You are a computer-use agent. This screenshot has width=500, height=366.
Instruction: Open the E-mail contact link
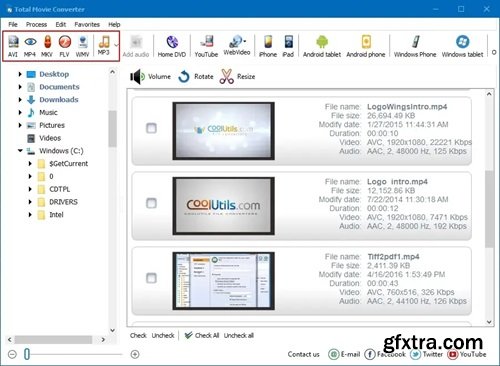(x=344, y=354)
